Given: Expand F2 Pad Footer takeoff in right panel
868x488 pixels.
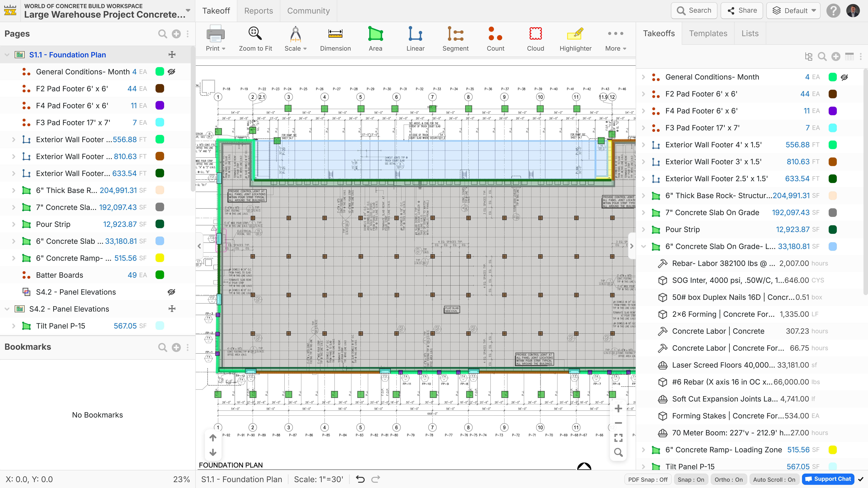Looking at the screenshot, I should [x=644, y=94].
